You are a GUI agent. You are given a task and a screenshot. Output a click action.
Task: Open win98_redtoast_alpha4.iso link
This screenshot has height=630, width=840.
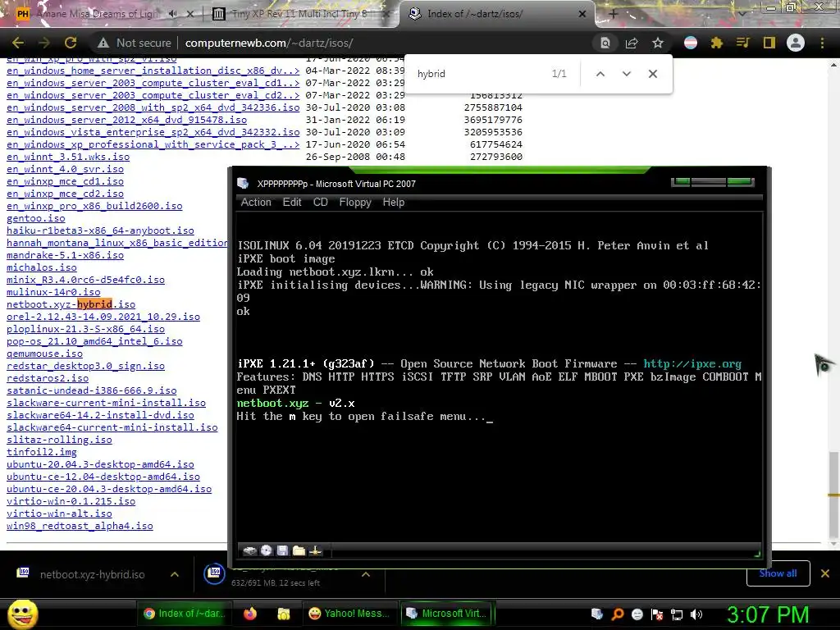80,526
